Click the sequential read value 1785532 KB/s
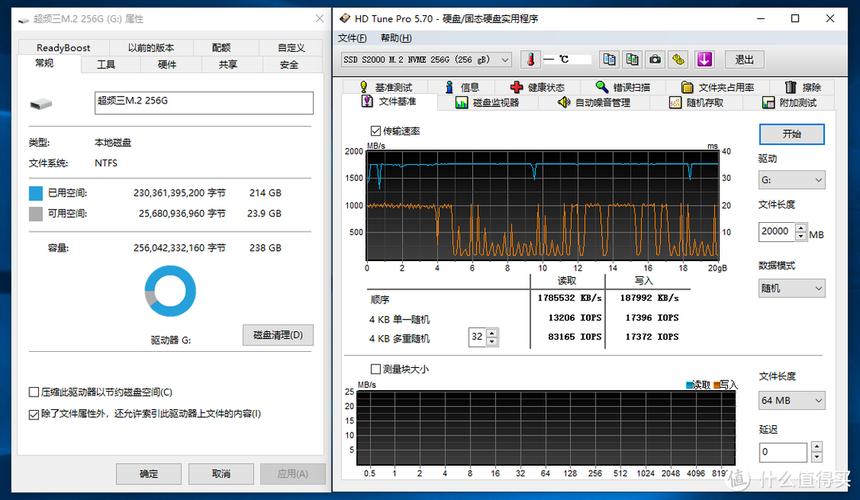This screenshot has height=500, width=860. pyautogui.click(x=569, y=298)
